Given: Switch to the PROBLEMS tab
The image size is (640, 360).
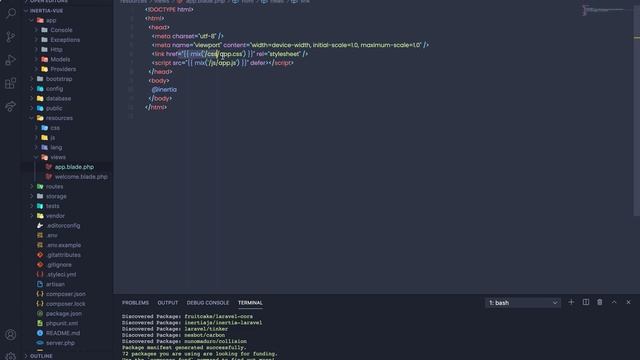Looking at the screenshot, I should coord(135,303).
